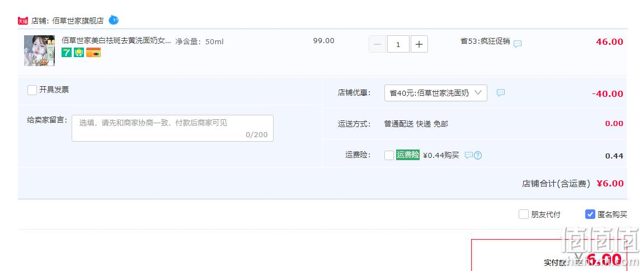
Task: Increase the quantity with the plus button
Action: (x=419, y=44)
